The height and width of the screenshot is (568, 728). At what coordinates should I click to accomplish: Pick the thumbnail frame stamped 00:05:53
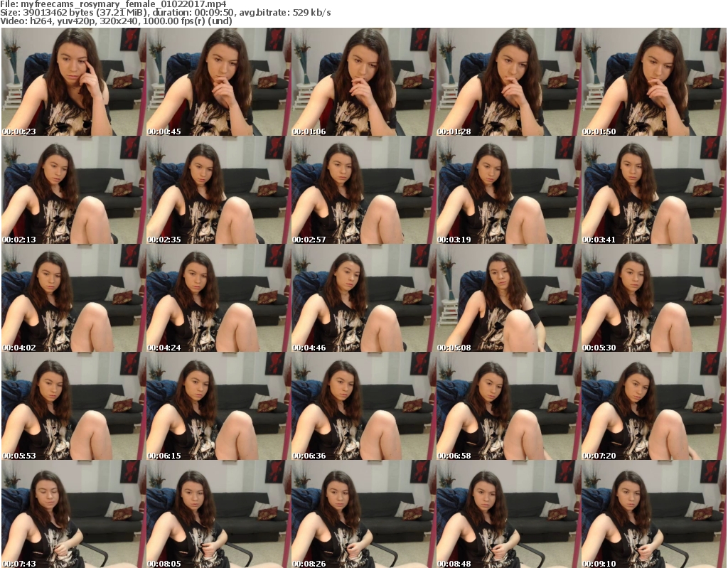(x=73, y=407)
